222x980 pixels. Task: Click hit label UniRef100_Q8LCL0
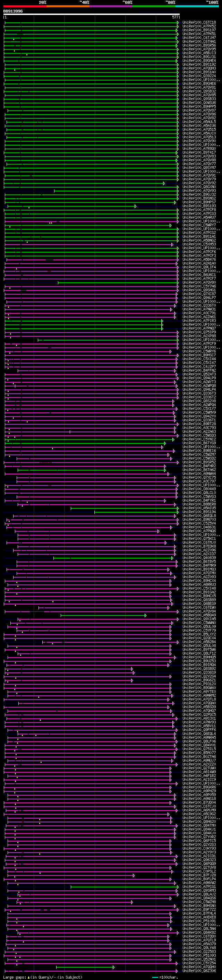point(199,493)
